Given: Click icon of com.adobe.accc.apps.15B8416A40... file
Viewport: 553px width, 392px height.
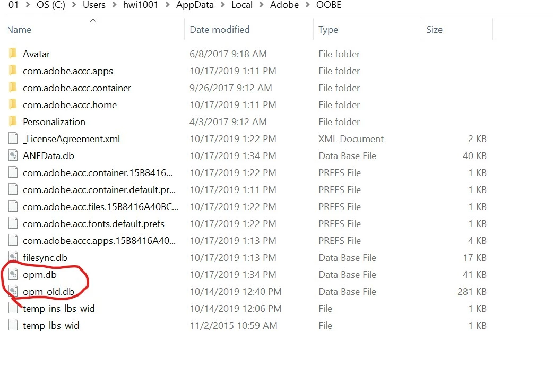Looking at the screenshot, I should 13,240.
